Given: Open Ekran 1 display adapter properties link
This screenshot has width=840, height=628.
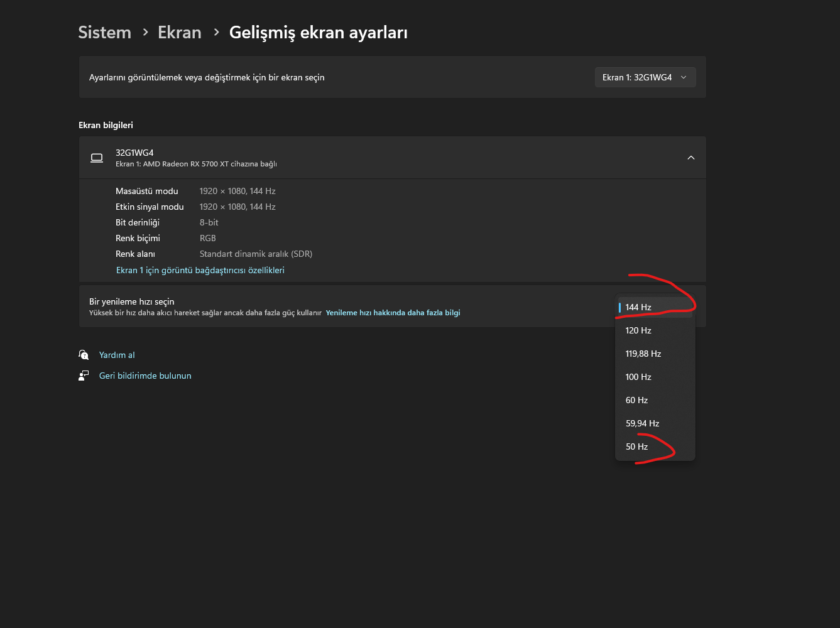Looking at the screenshot, I should [200, 270].
